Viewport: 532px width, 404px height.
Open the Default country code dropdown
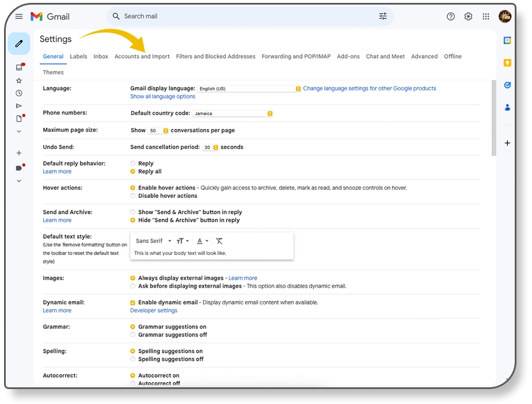point(232,113)
